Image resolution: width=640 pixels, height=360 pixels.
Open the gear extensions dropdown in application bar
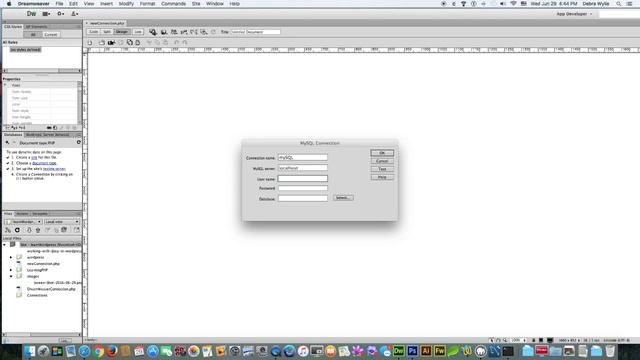(60, 14)
